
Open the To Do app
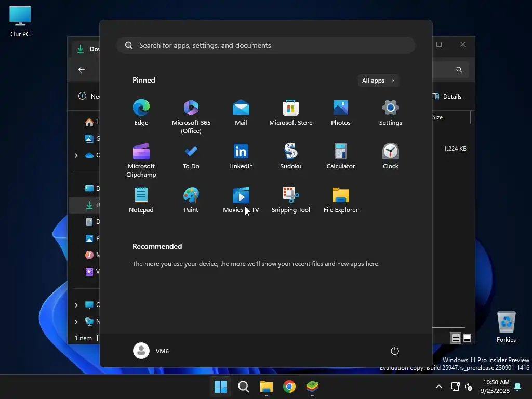[x=191, y=156]
